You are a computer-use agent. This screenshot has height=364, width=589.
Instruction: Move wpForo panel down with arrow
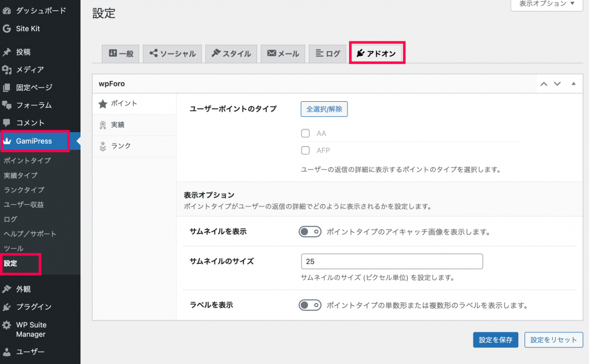(557, 84)
